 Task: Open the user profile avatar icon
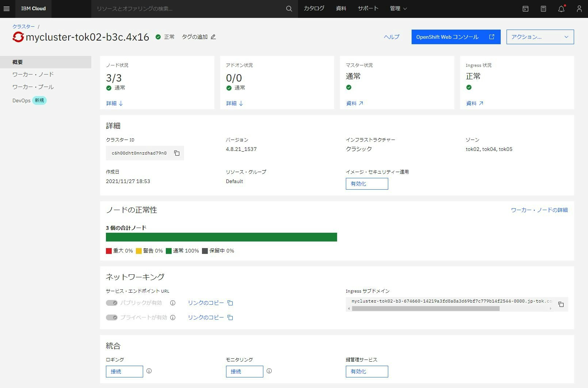click(579, 8)
